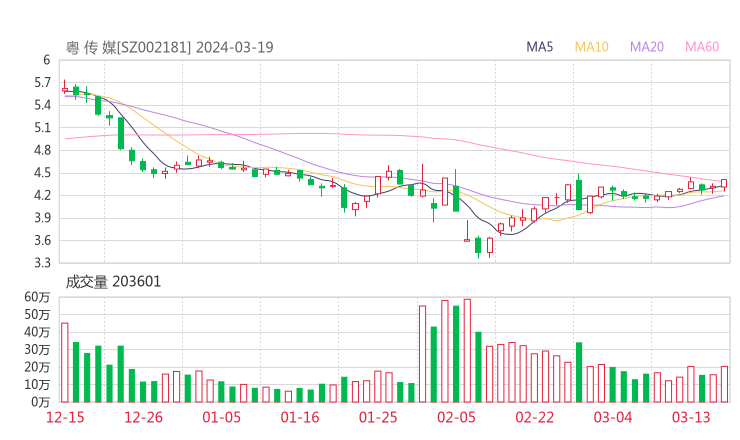Click the MA20 legend label
The height and width of the screenshot is (440, 740).
[647, 47]
